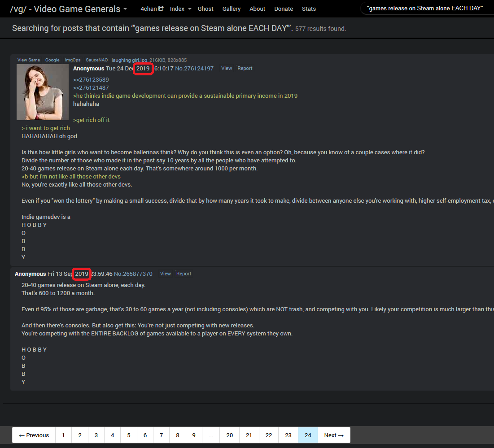Click 'Anonymous' on the Fri 13 Sep post
This screenshot has height=448, width=494.
tap(30, 274)
